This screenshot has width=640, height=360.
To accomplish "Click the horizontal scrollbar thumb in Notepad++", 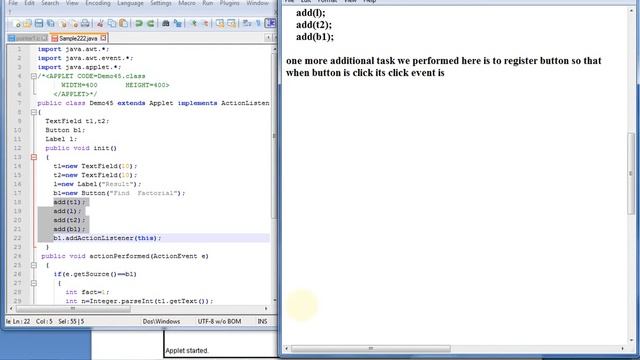I will click(73, 309).
